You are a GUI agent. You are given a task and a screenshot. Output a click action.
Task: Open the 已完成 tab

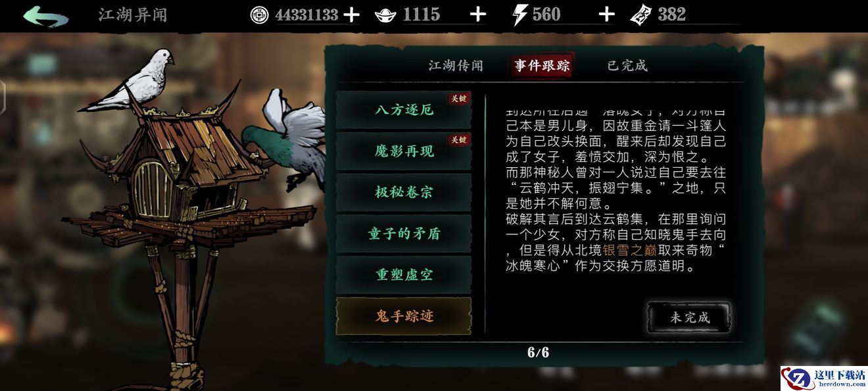click(627, 66)
